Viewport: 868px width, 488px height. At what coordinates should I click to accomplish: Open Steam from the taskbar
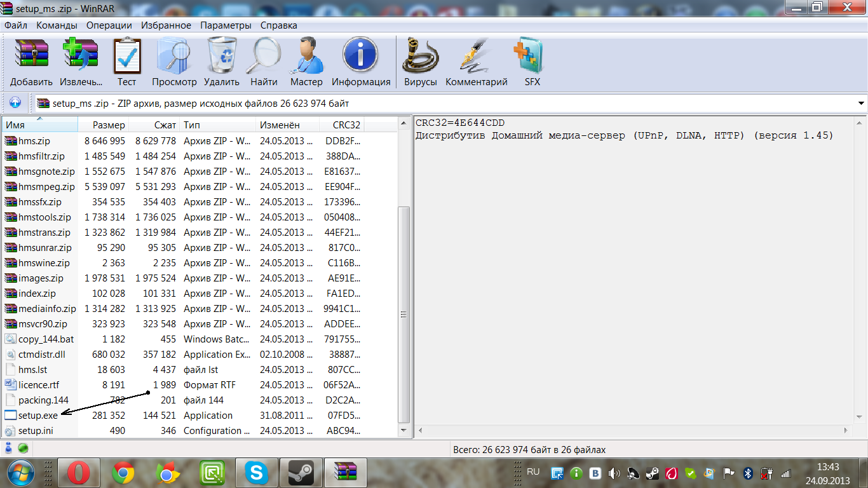tap(301, 473)
